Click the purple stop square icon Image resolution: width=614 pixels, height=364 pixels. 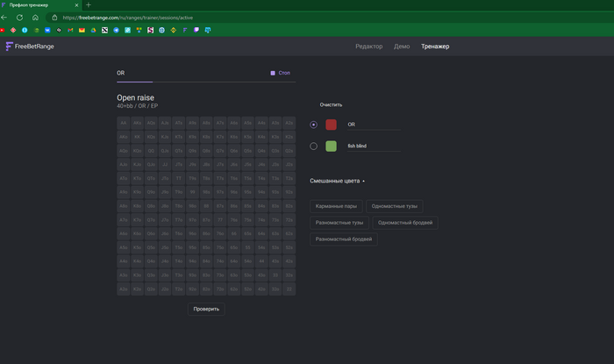coord(273,73)
